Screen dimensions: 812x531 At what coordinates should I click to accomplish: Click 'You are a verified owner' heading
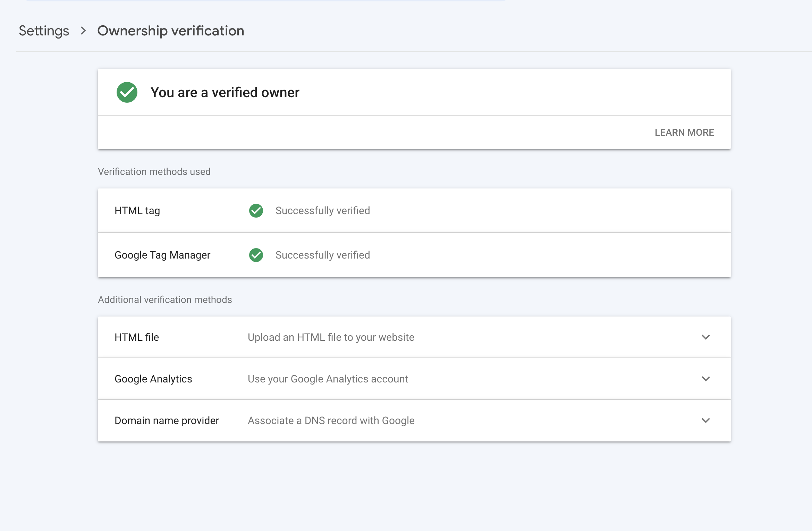click(x=225, y=93)
